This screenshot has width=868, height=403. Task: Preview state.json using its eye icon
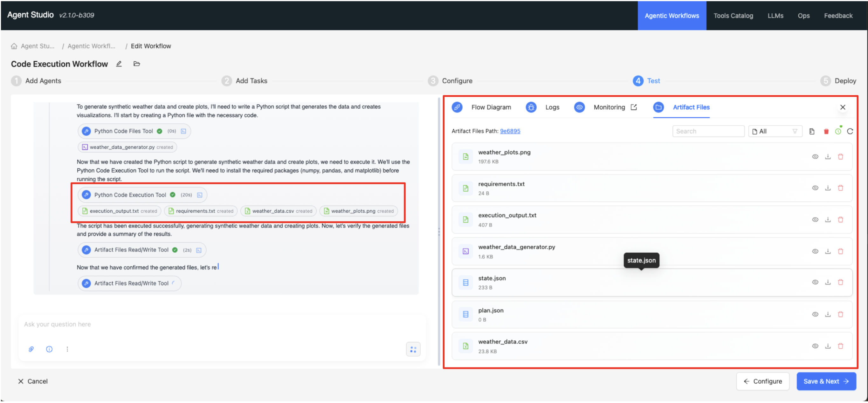815,282
